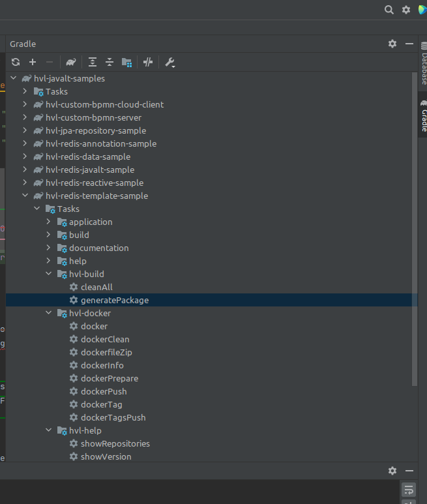The width and height of the screenshot is (427, 504).
Task: Toggle soft-wrap in bottom console
Action: 409,490
